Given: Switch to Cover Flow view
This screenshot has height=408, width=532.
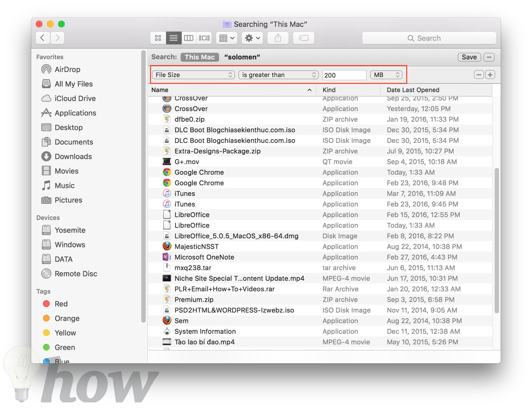Looking at the screenshot, I should point(204,38).
